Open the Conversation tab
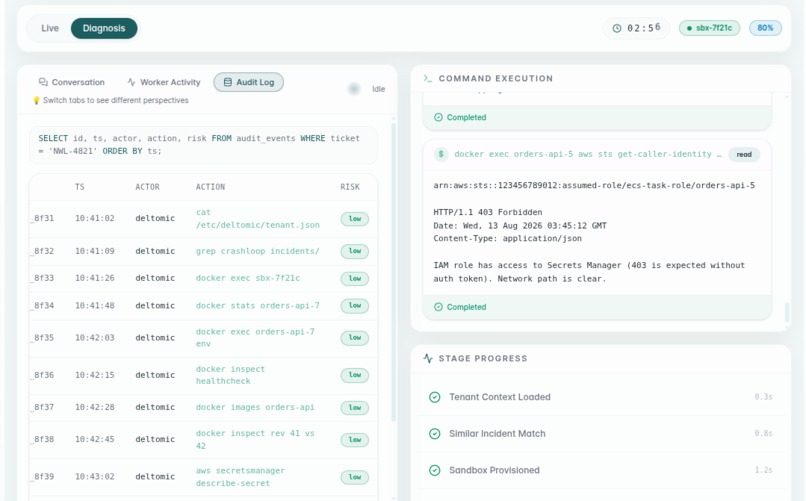This screenshot has height=501, width=806. (x=71, y=82)
